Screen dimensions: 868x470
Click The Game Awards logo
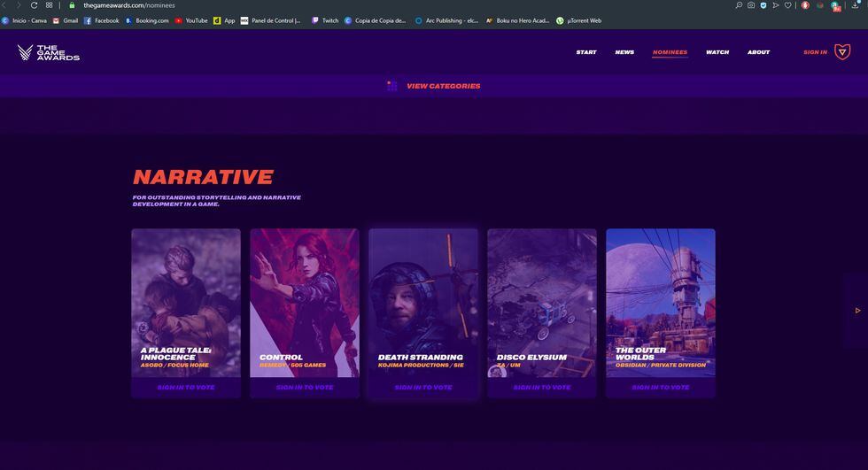click(x=49, y=52)
